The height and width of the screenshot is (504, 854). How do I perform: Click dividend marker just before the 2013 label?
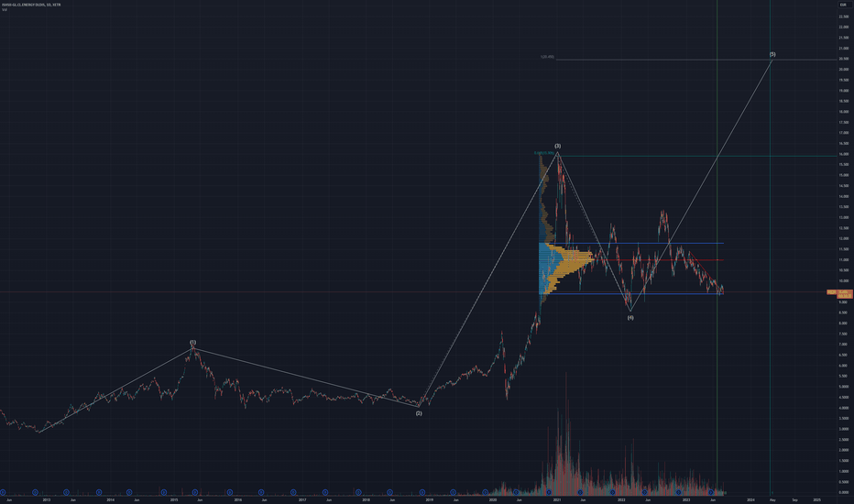point(35,492)
